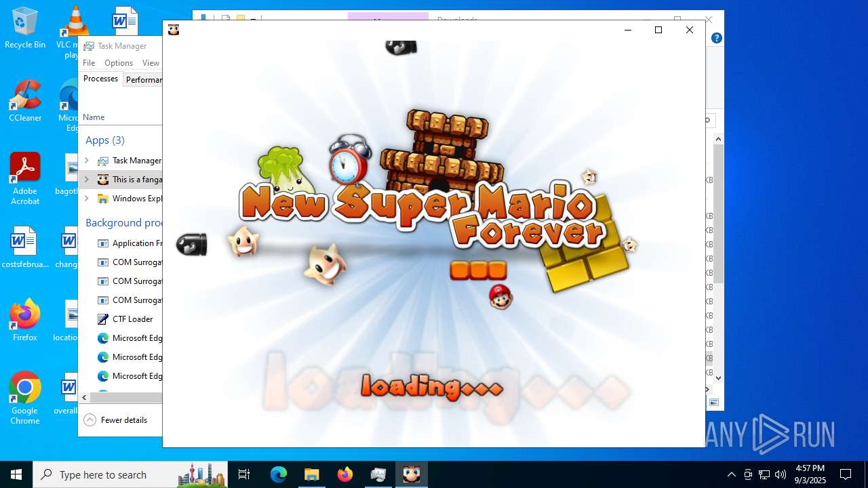Select the Microsoft Edge desktop shortcut
This screenshot has height=488, width=868.
click(71, 106)
